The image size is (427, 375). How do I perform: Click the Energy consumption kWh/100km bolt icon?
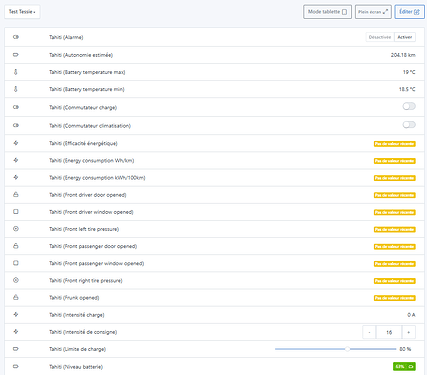tap(16, 177)
